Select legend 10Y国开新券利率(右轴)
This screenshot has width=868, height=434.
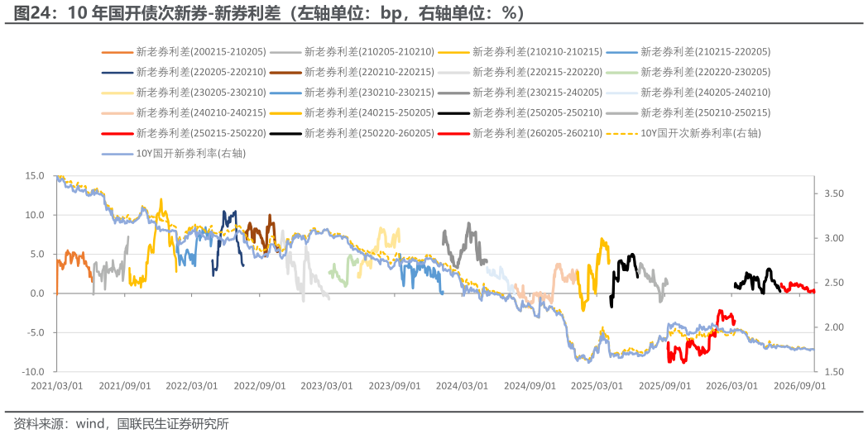(x=174, y=154)
